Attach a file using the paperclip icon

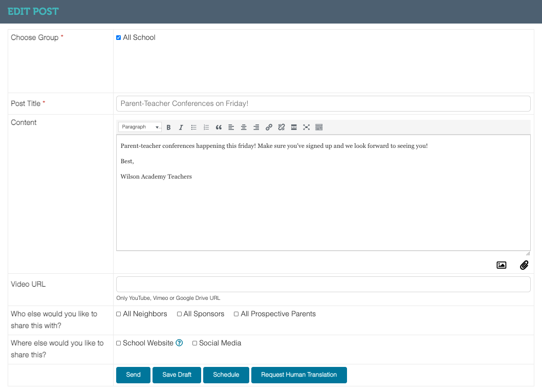click(x=524, y=265)
